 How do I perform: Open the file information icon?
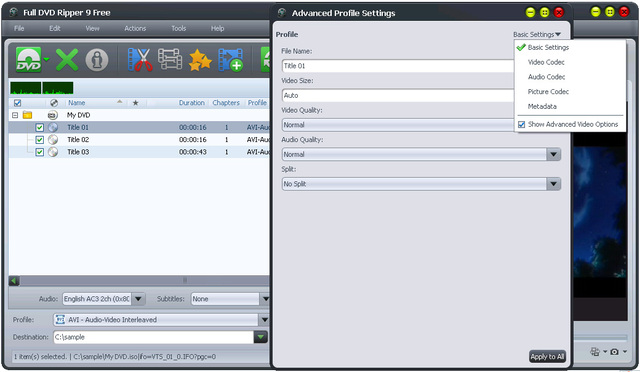(x=97, y=60)
